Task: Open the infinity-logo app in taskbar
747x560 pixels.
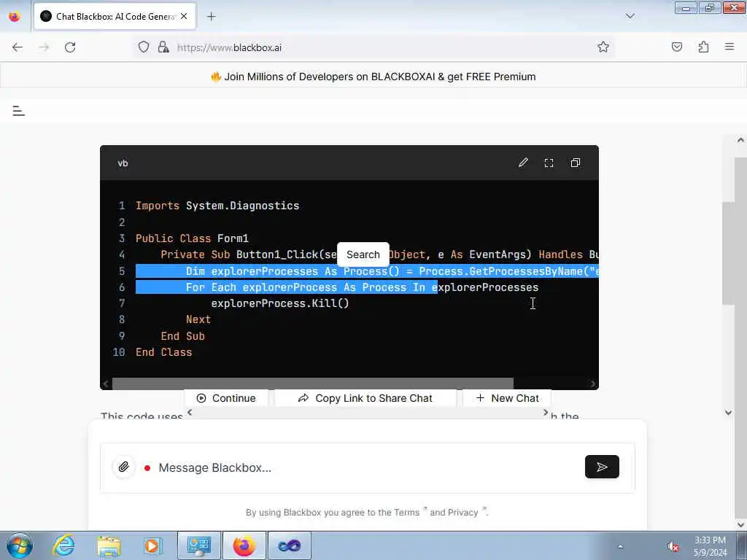Action: tap(289, 545)
